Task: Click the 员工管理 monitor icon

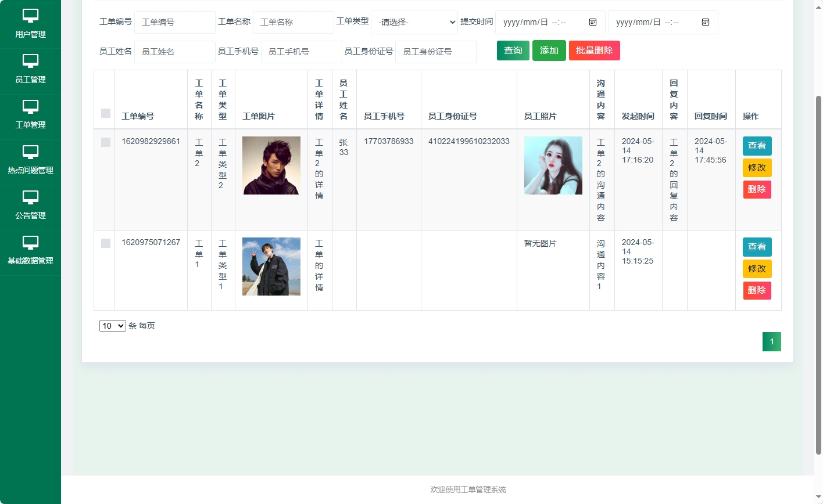Action: (x=30, y=61)
